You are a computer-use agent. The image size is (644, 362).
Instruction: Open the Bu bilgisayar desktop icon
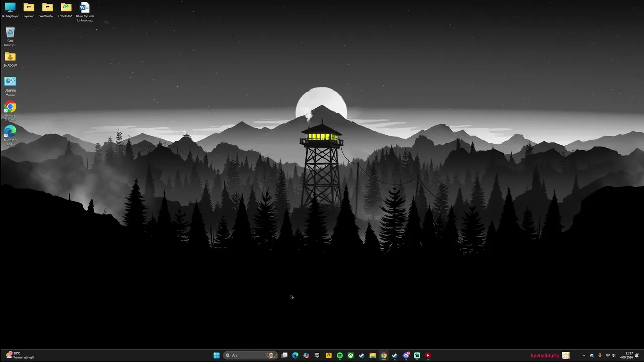coord(10,10)
